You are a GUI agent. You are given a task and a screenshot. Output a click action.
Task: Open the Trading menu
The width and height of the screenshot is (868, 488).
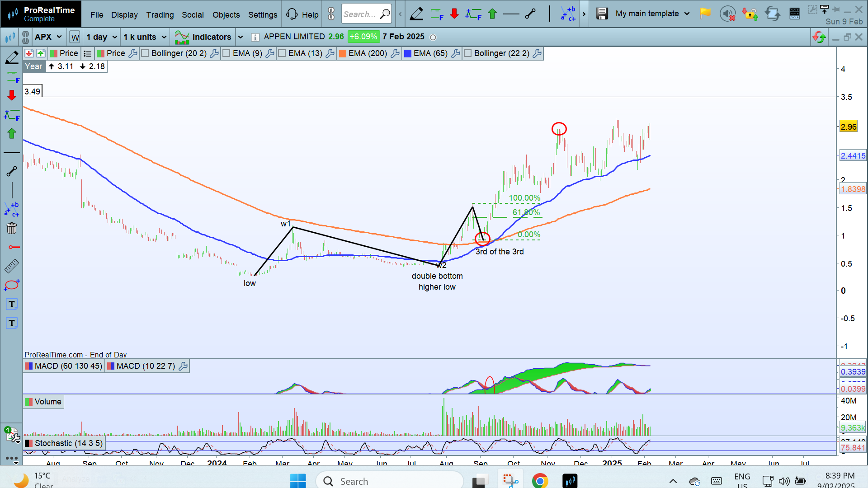point(160,14)
